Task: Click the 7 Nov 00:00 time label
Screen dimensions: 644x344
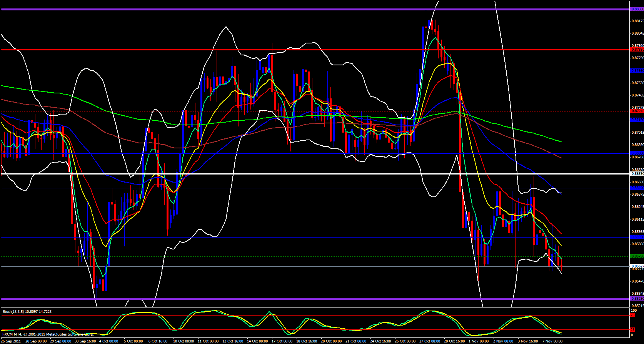Action: 552,341
